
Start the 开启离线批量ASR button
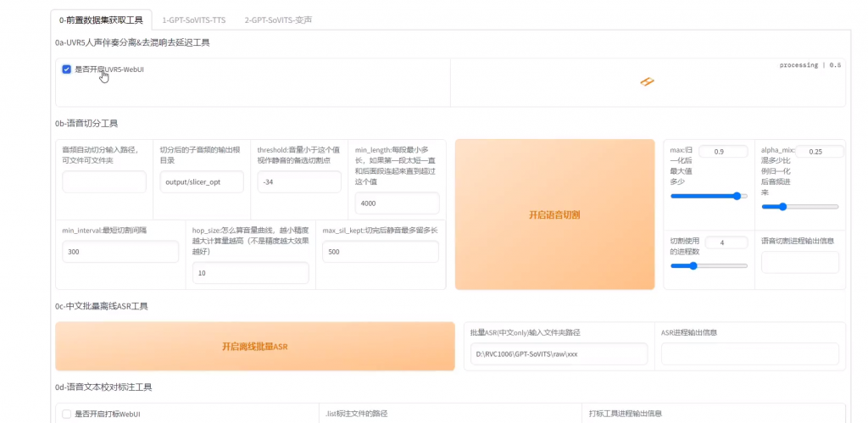(255, 346)
